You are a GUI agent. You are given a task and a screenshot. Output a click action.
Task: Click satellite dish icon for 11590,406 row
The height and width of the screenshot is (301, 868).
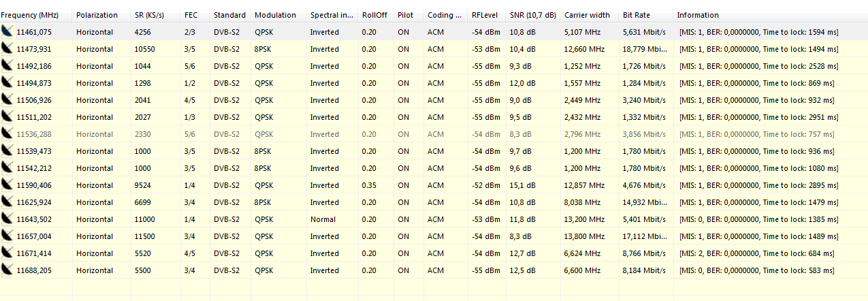(7, 185)
